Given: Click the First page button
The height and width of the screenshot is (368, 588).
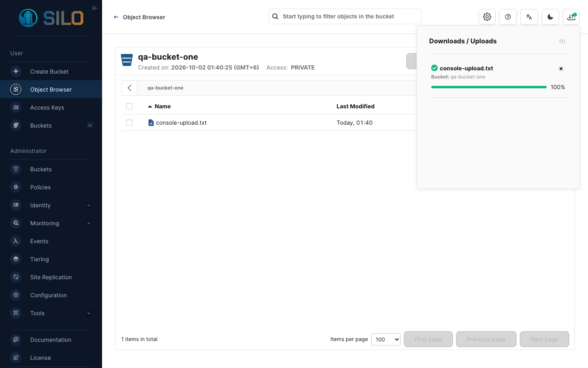Looking at the screenshot, I should tap(428, 339).
